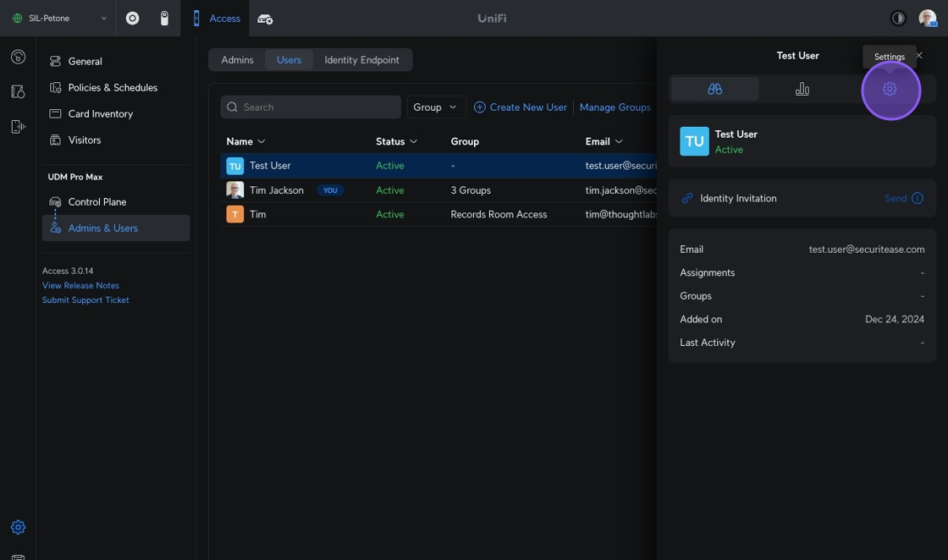Click the Identity Invitation info icon
Screen dimensions: 948x560
pyautogui.click(x=917, y=198)
